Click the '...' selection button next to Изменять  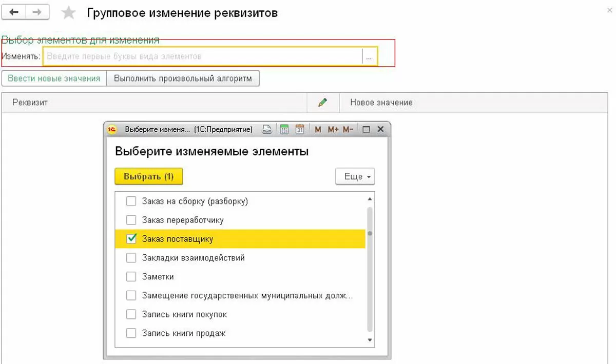[370, 57]
